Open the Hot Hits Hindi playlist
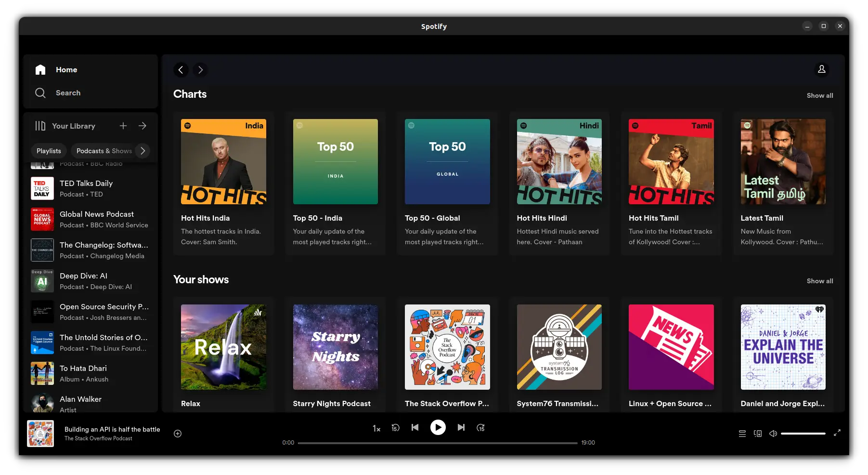Image resolution: width=868 pixels, height=475 pixels. pos(559,184)
